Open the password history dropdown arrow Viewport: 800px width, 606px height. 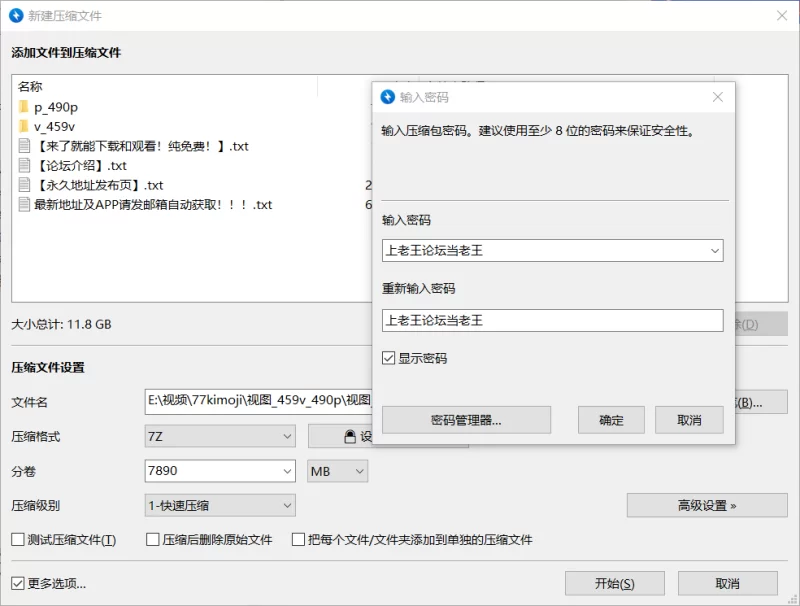715,250
